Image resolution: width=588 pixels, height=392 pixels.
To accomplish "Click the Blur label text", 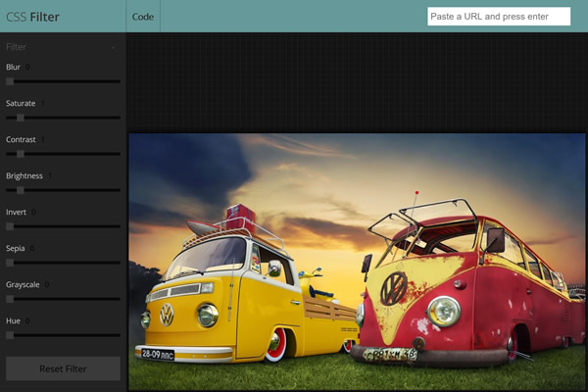I will tap(13, 67).
